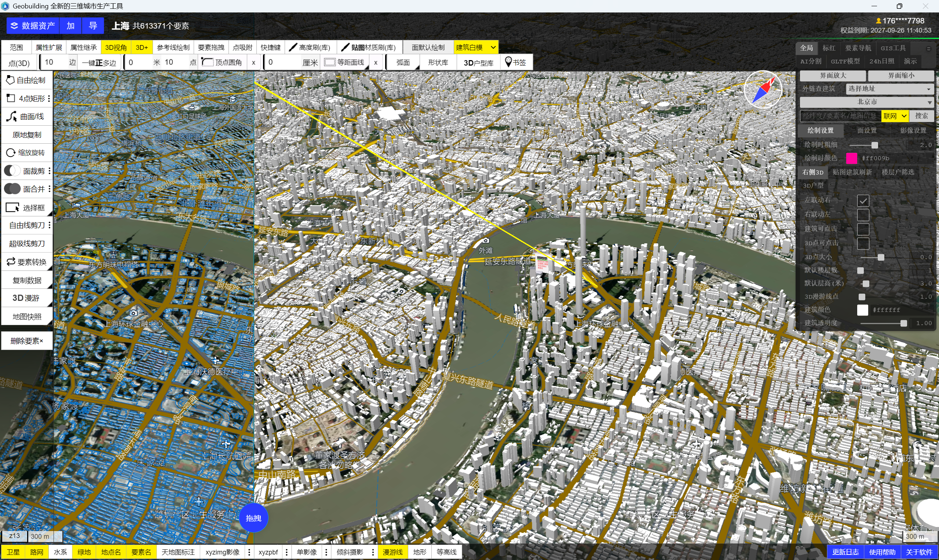Image resolution: width=939 pixels, height=560 pixels.
Task: Open the GIS工具 tab
Action: pyautogui.click(x=893, y=48)
